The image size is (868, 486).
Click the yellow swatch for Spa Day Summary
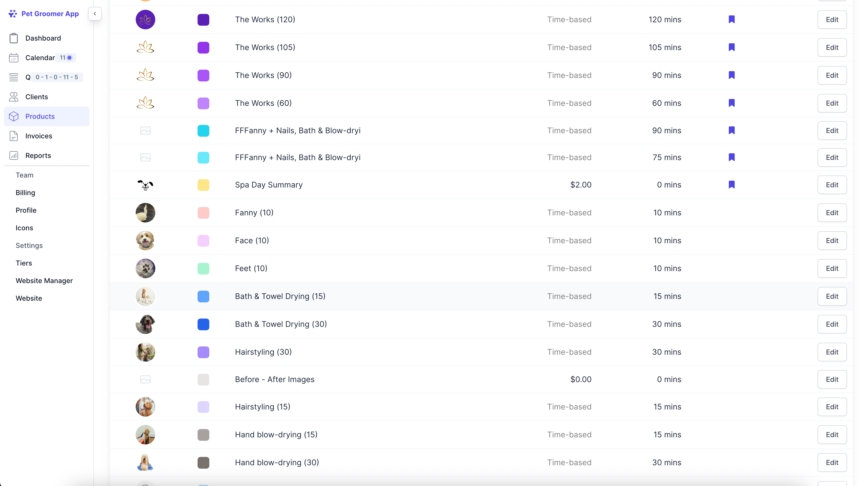click(x=203, y=185)
